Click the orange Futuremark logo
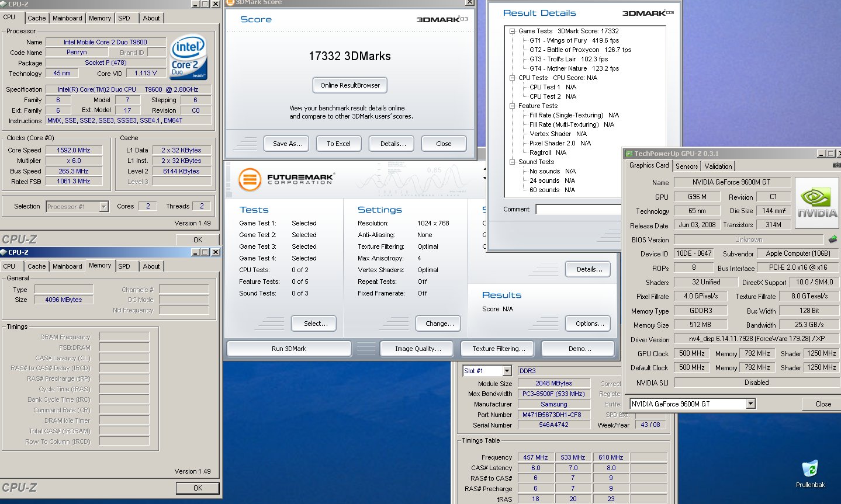 250,179
